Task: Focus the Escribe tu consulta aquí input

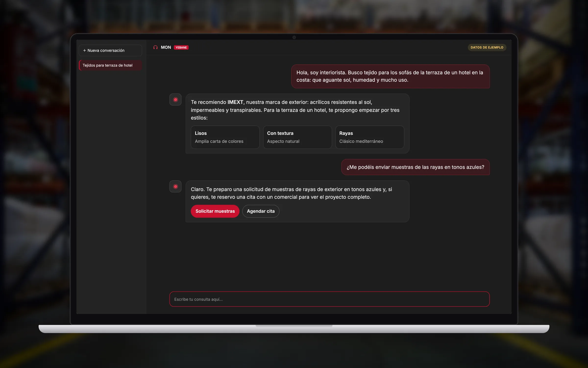Action: tap(330, 299)
